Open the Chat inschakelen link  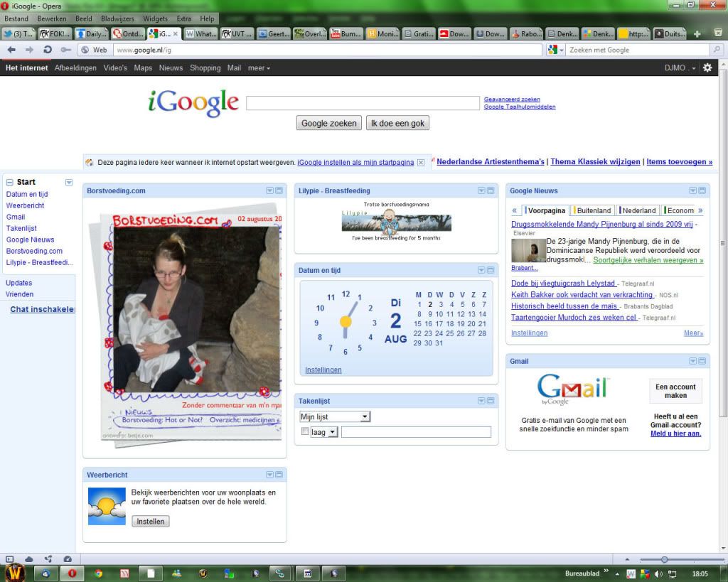[42, 309]
